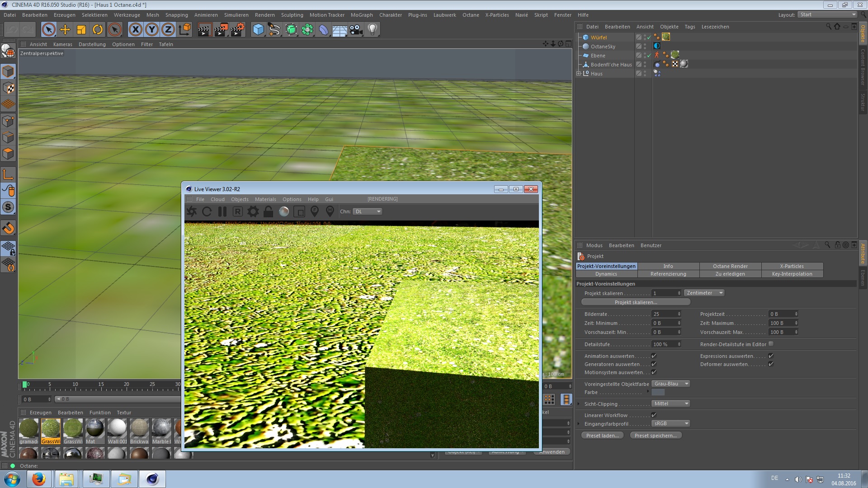This screenshot has width=868, height=488.
Task: Open the Zentimeter unit dropdown
Action: coord(704,293)
